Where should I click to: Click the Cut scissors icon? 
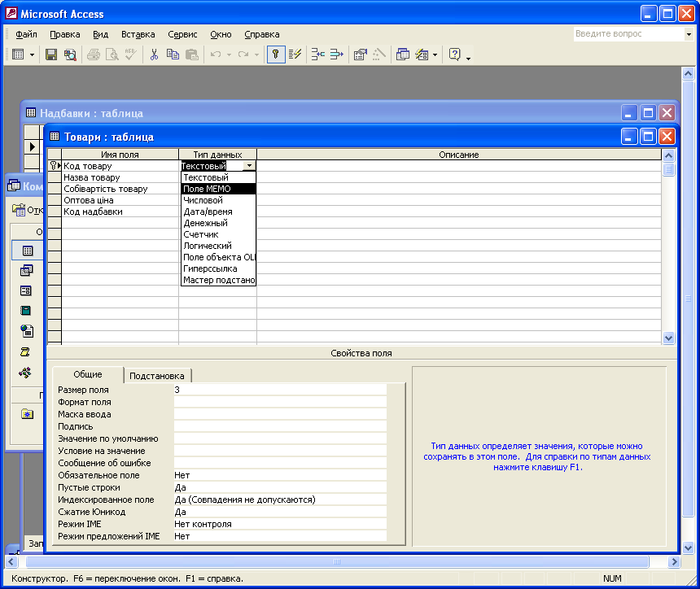(154, 55)
